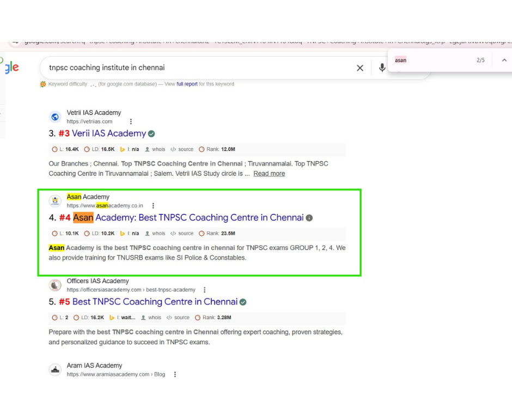Viewport: 512px width, 420px height.
Task: Open 'whois' in the Vetrii IAS SEO bar
Action: click(x=155, y=149)
